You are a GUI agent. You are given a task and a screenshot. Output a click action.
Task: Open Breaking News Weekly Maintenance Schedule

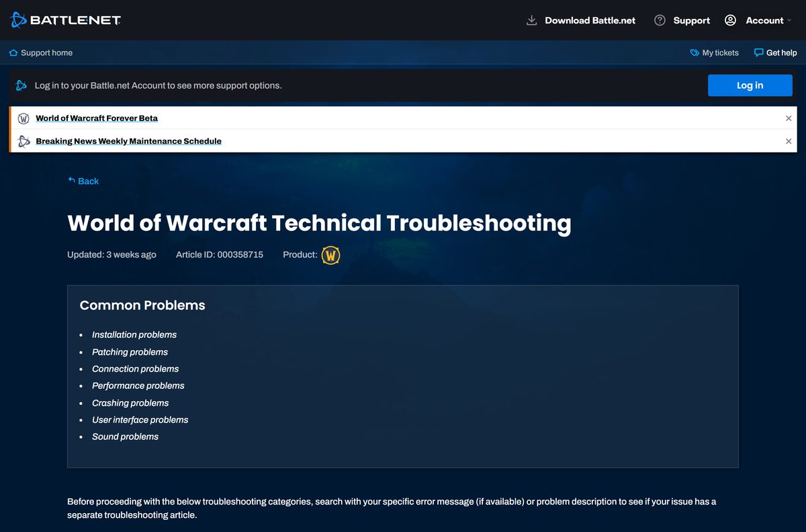pyautogui.click(x=128, y=141)
